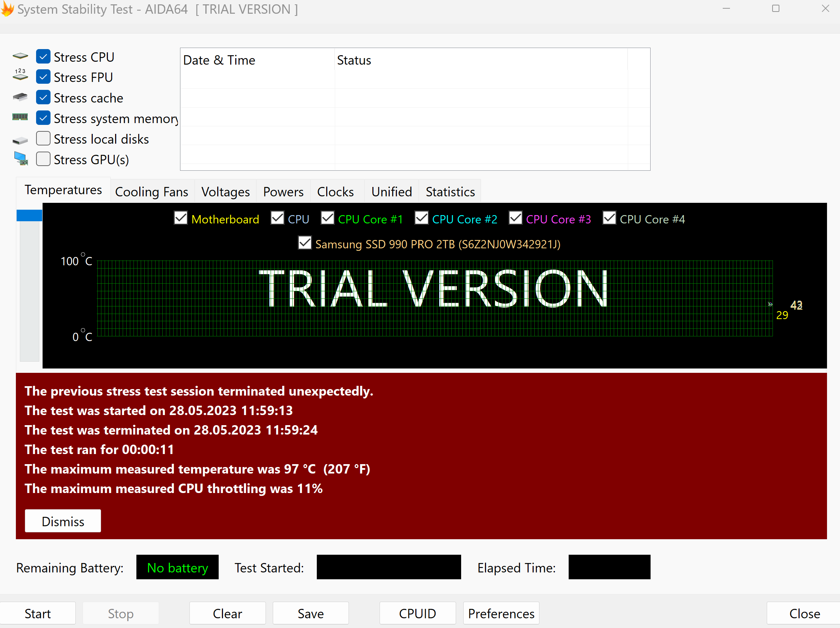
Task: Click the FPU 123 chip icon
Action: [x=20, y=75]
